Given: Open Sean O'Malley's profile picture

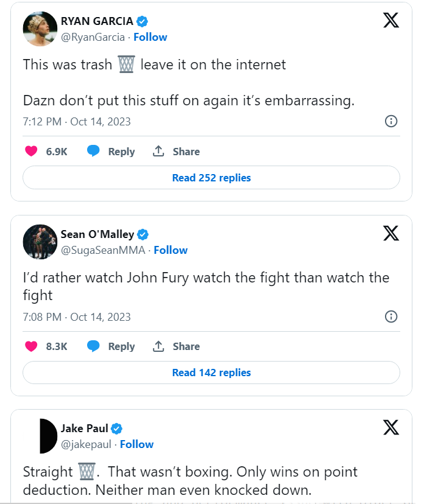Looking at the screenshot, I should [40, 242].
